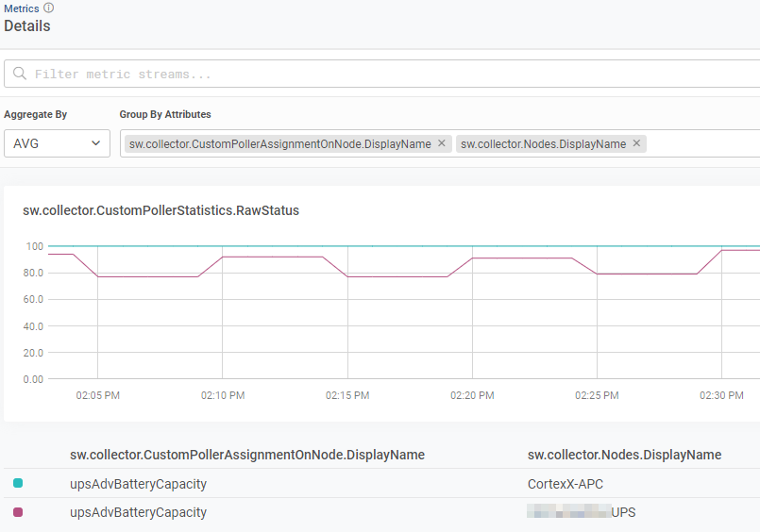Click the sw.collector.Nodes.DisplayName tag label

[543, 144]
